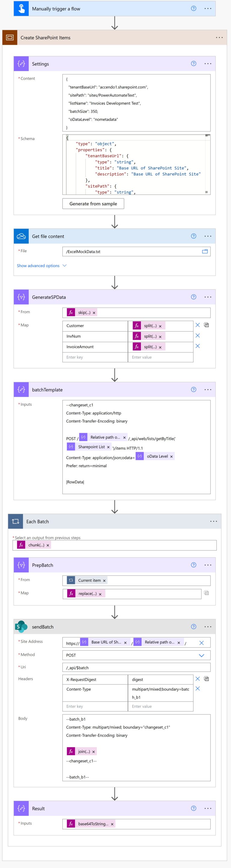Click the GenerateSPData Enter value field

click(x=161, y=357)
